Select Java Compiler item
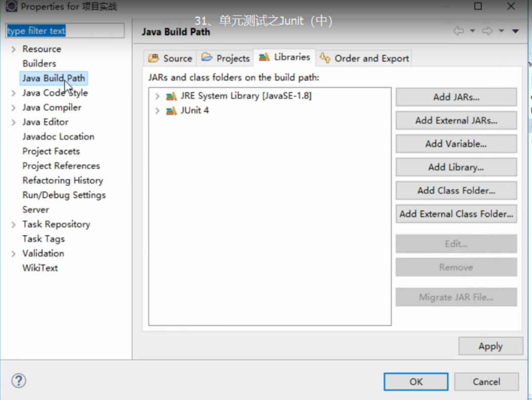The height and width of the screenshot is (400, 532). (x=52, y=107)
